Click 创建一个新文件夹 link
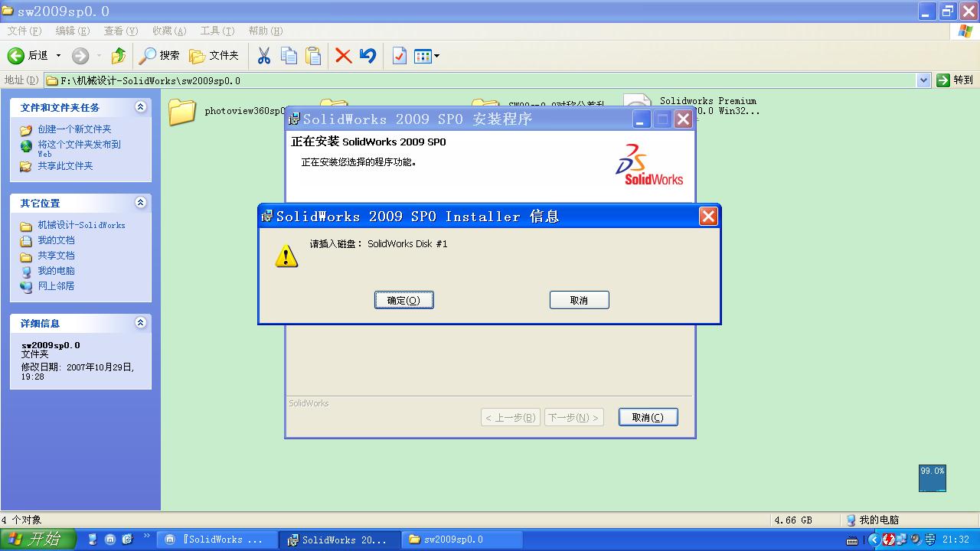This screenshot has height=551, width=980. click(74, 129)
